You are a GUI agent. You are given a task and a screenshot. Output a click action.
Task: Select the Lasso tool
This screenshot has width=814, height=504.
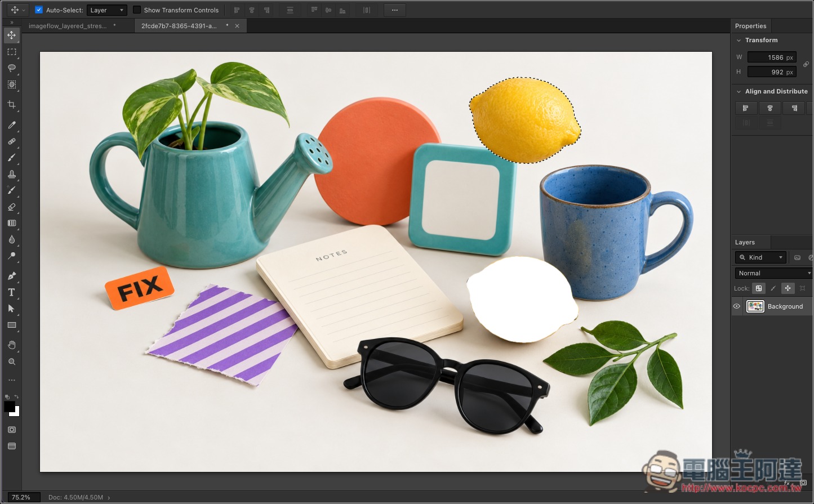(x=11, y=68)
